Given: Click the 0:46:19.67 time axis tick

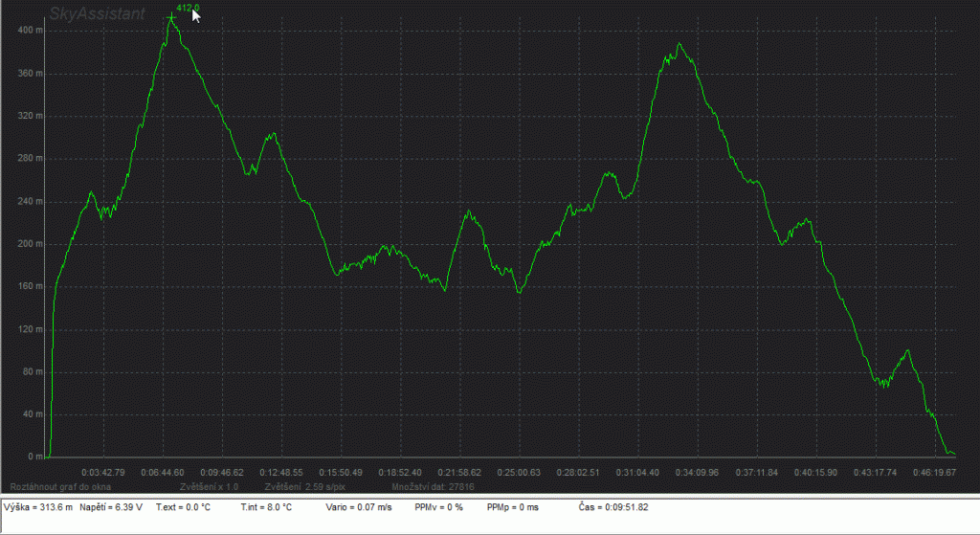Looking at the screenshot, I should [935, 473].
